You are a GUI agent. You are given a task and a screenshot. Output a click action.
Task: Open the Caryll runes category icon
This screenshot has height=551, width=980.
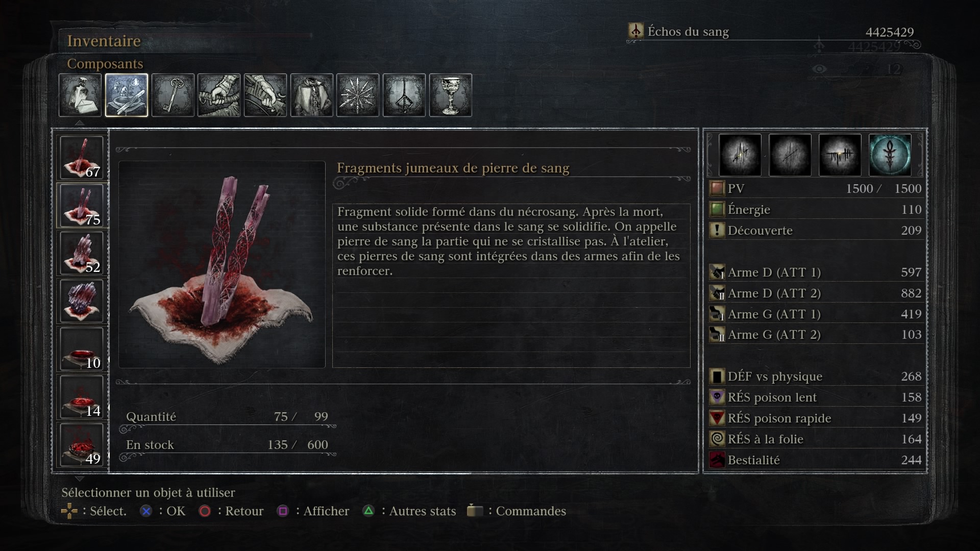[x=404, y=95]
